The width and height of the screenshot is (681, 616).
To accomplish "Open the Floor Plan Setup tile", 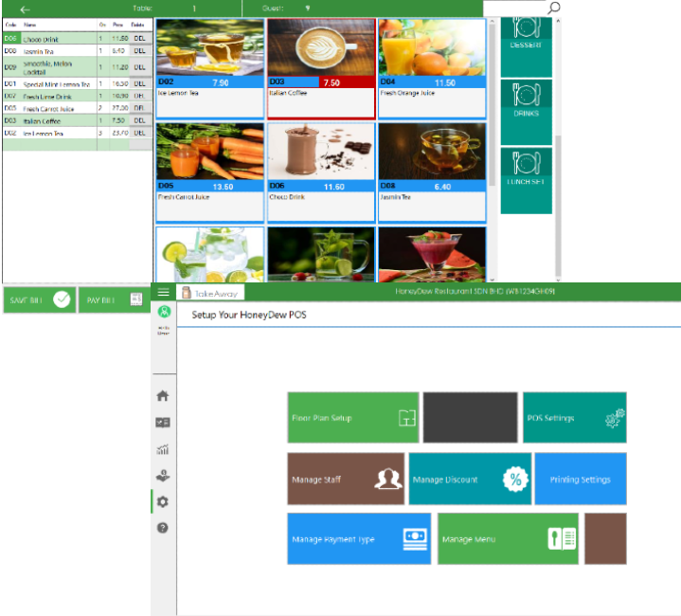I will click(352, 418).
